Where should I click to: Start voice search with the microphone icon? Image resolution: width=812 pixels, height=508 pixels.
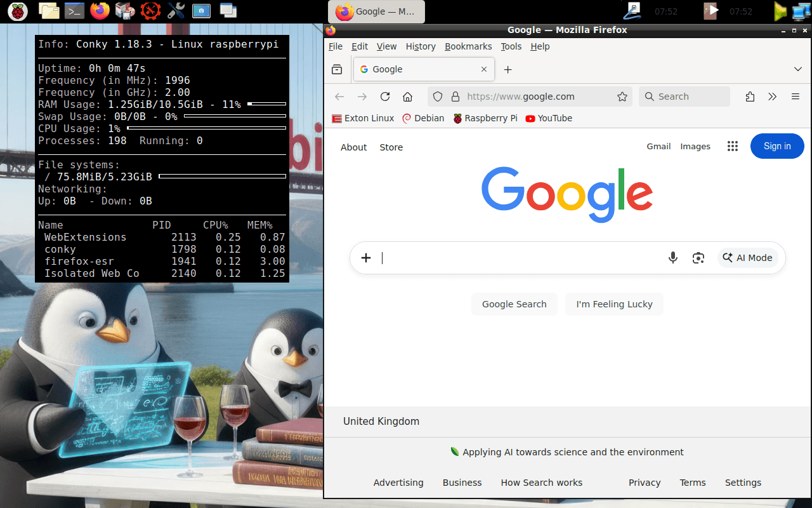pyautogui.click(x=673, y=258)
